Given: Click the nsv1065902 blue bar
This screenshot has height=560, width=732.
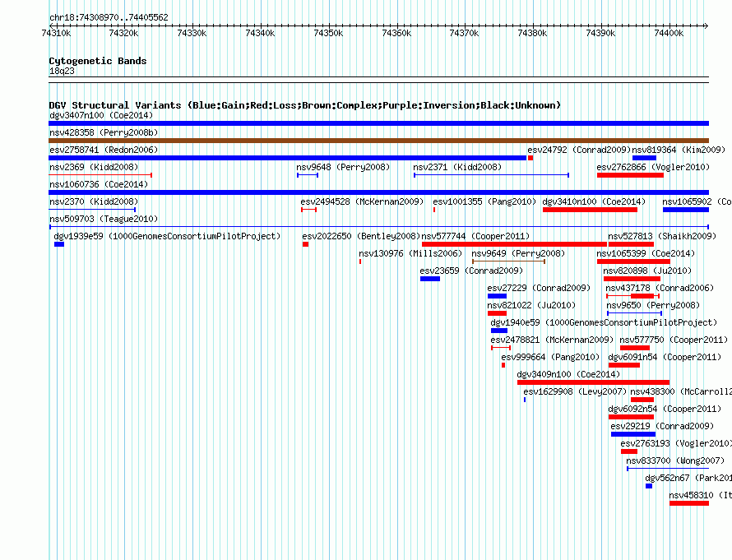Looking at the screenshot, I should (686, 210).
